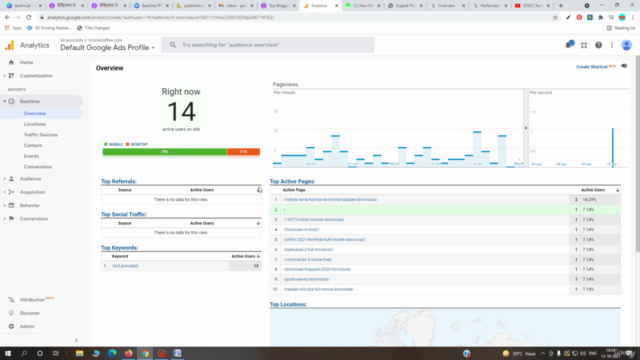Open the Top Keywords link
Screen dimensions: 640x360
(120, 248)
